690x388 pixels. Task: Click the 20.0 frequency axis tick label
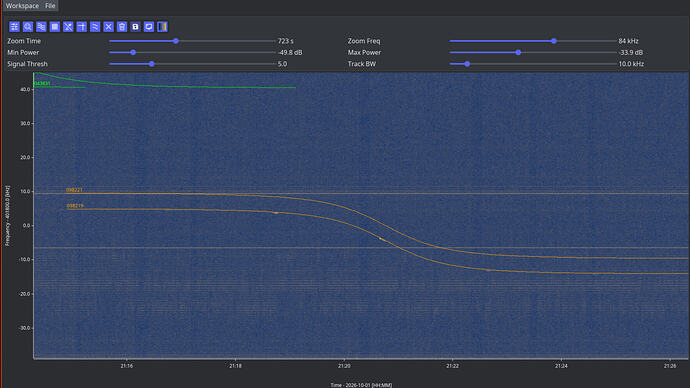(25, 157)
